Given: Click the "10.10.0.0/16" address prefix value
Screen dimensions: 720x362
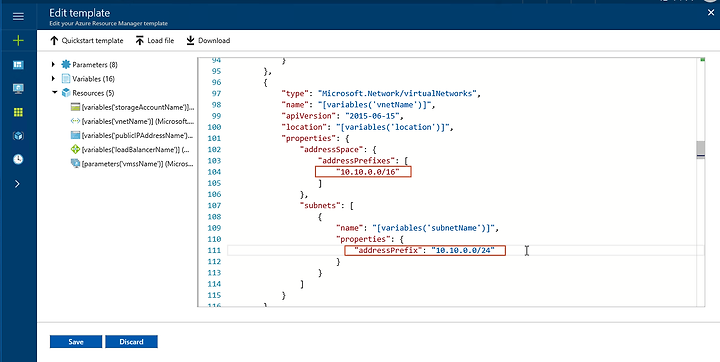Looking at the screenshot, I should [x=368, y=172].
